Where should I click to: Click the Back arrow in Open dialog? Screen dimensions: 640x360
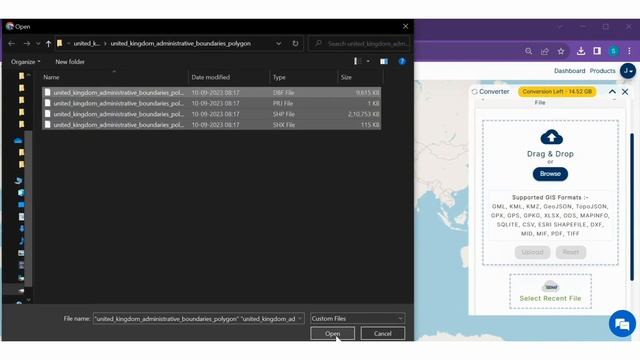point(11,44)
